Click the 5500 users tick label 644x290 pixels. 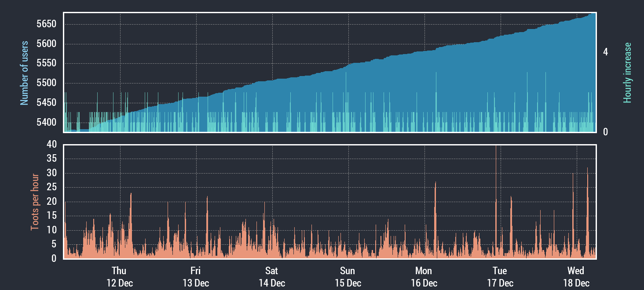click(46, 83)
